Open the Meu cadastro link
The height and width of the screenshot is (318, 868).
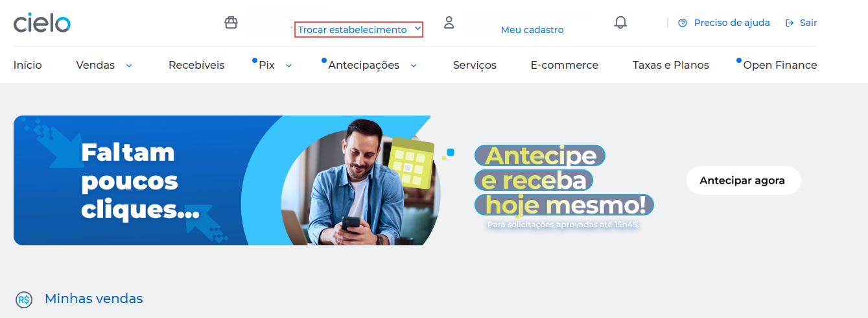pyautogui.click(x=532, y=30)
